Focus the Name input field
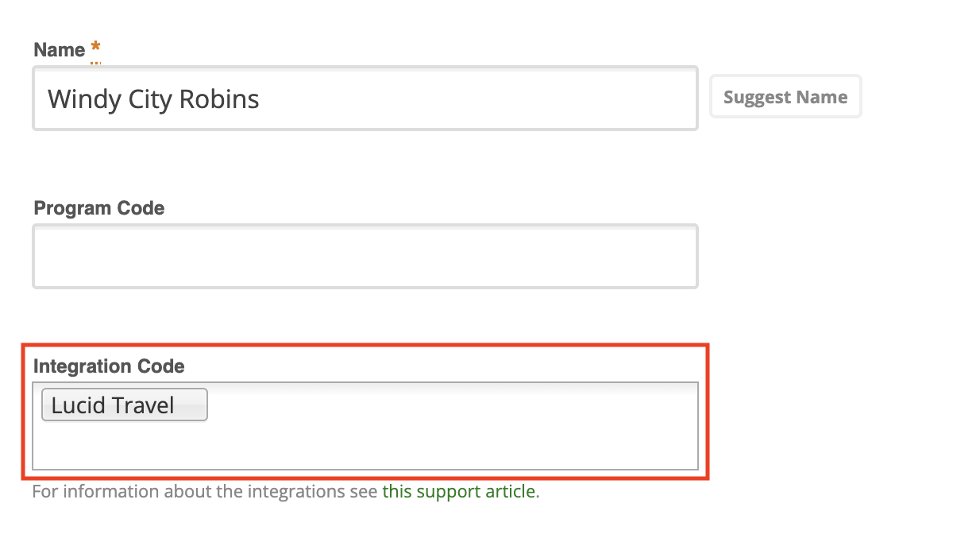 click(x=365, y=99)
